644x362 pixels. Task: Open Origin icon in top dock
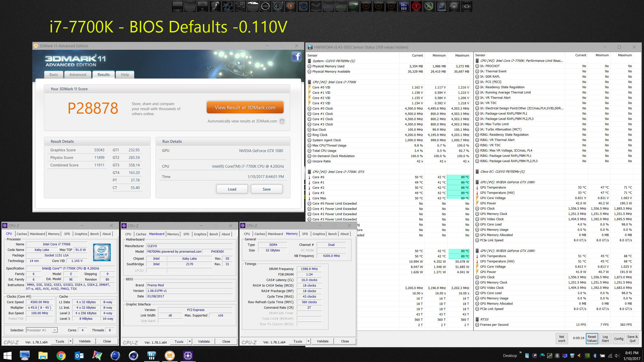[x=291, y=7]
